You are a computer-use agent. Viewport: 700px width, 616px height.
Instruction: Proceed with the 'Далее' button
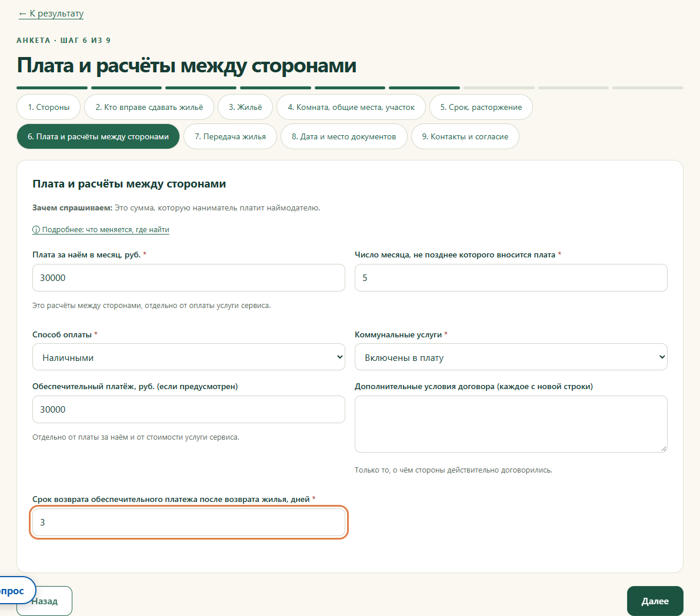(655, 601)
